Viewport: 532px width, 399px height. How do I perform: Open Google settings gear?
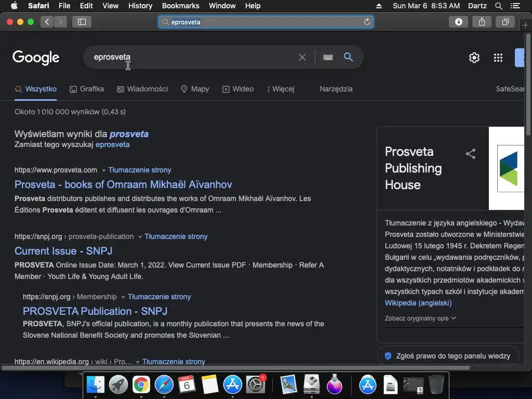(x=474, y=58)
